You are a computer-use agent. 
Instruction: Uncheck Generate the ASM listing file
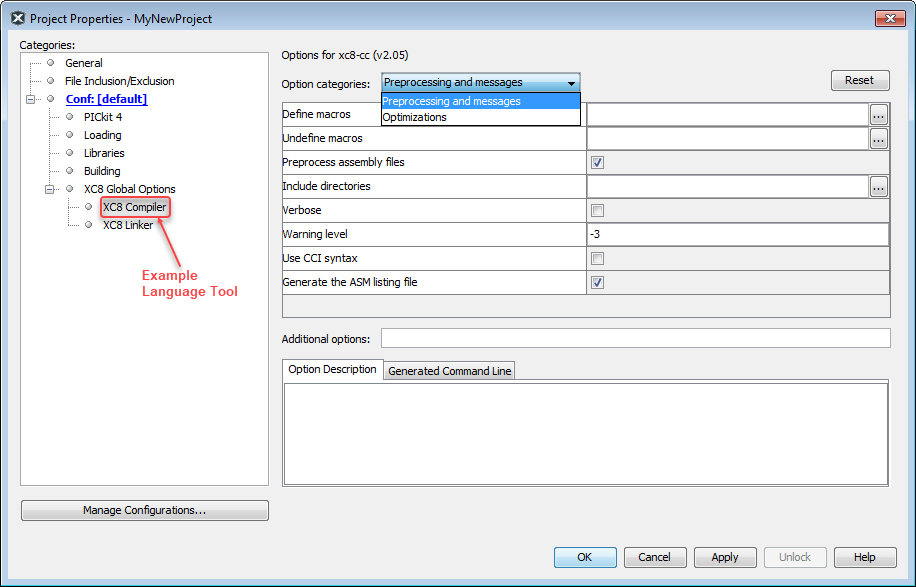pos(597,283)
